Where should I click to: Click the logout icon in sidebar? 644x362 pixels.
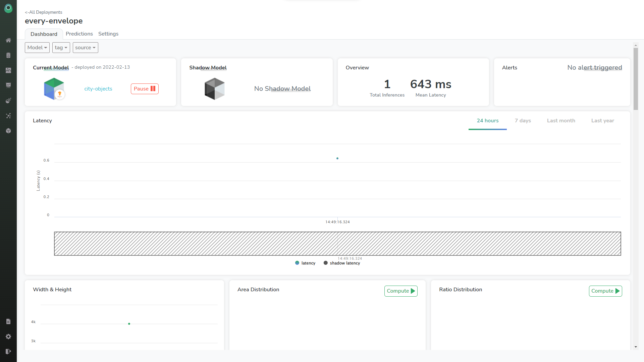coord(8,352)
